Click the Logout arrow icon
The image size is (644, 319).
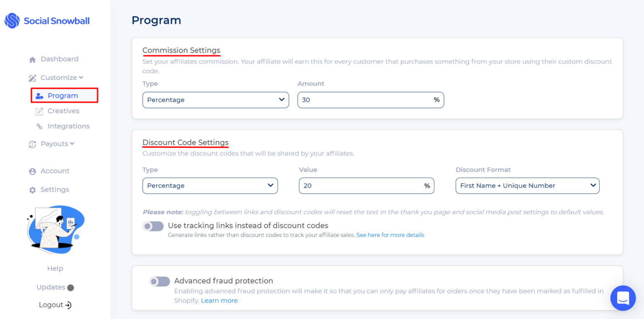click(68, 305)
